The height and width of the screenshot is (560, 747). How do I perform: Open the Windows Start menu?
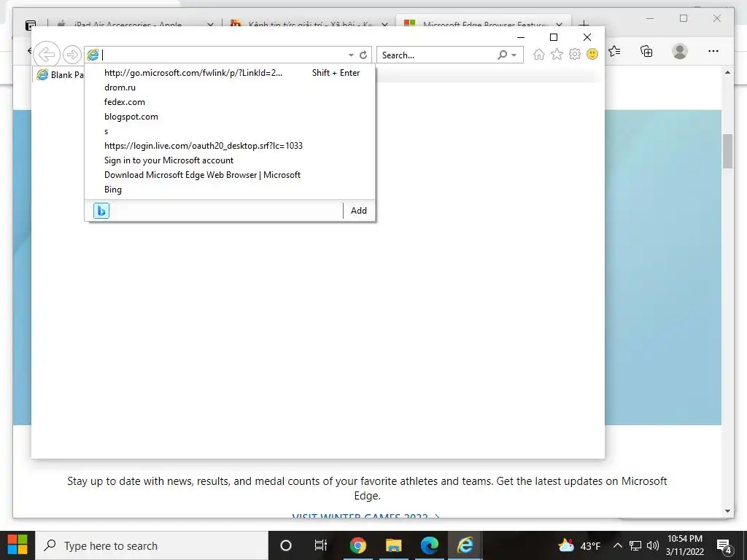click(x=18, y=545)
